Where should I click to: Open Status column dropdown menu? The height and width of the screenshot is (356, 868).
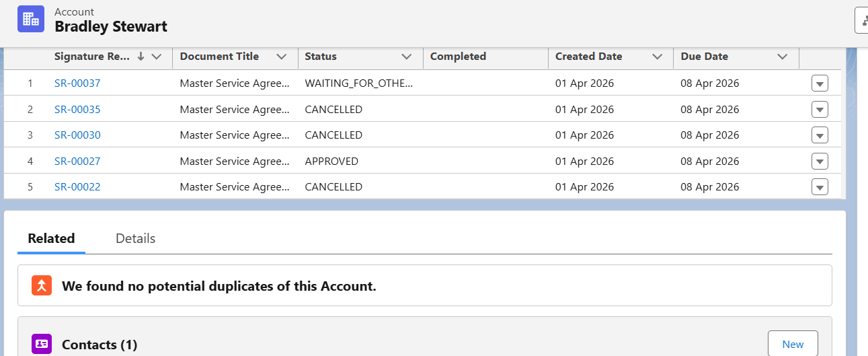coord(407,57)
